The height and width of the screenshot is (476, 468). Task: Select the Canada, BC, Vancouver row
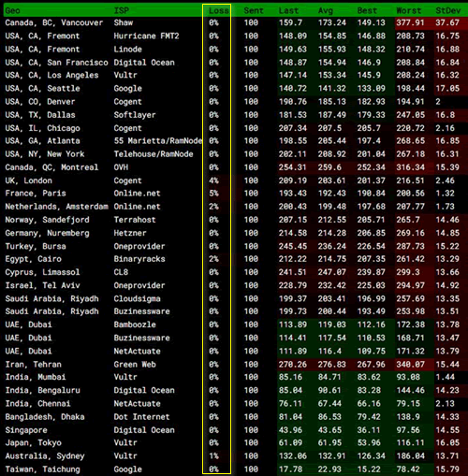pyautogui.click(x=234, y=22)
